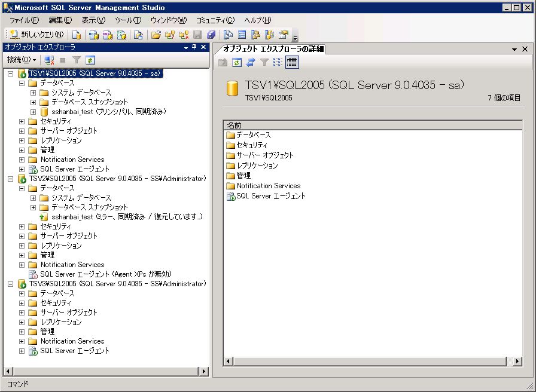
Task: Show the Registered Servers window
Action: (x=228, y=35)
